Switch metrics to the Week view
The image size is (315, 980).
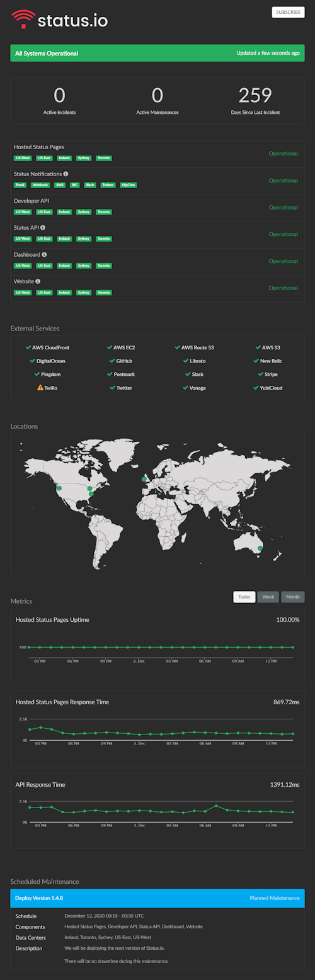tap(268, 597)
